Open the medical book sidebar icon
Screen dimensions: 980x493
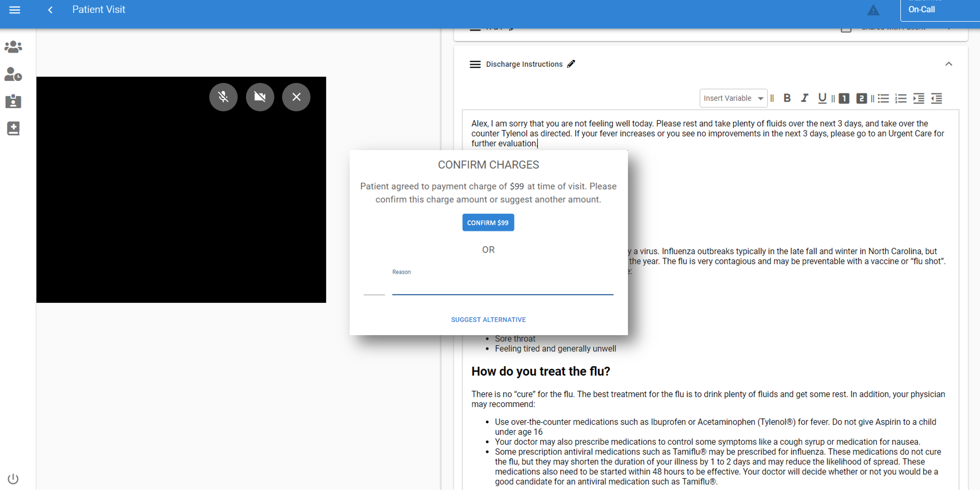13,128
